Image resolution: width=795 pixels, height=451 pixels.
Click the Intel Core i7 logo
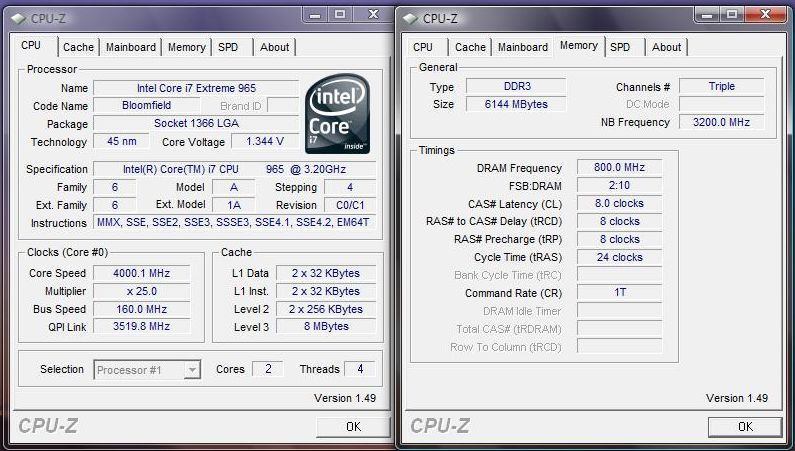337,114
